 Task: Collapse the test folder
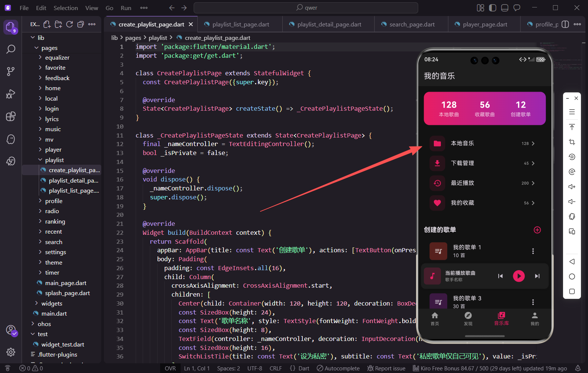click(42, 334)
